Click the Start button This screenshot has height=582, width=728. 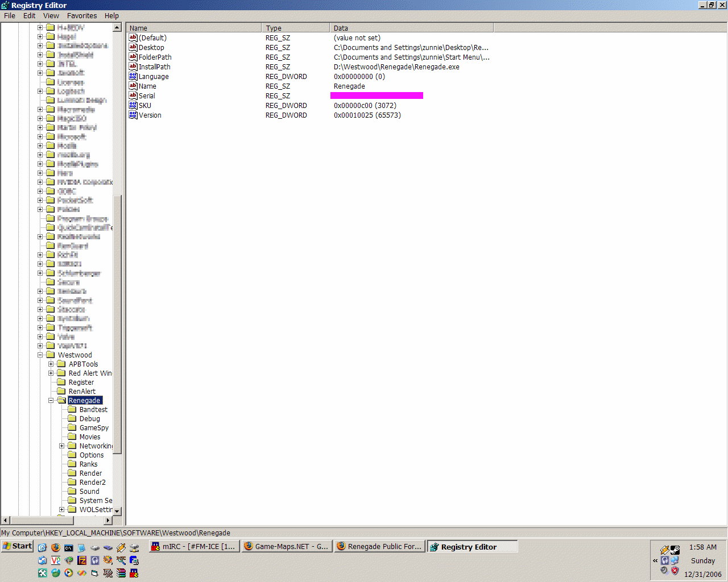click(x=18, y=546)
